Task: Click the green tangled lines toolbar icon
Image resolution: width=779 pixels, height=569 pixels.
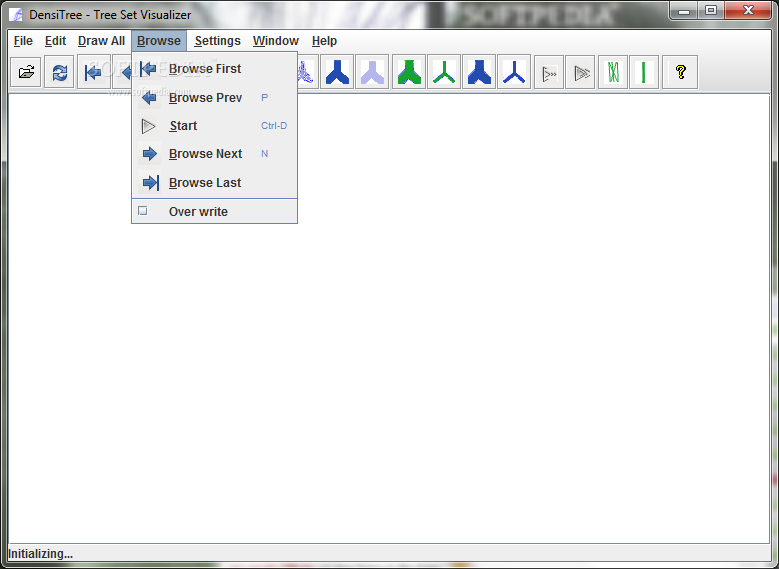Action: (x=613, y=73)
